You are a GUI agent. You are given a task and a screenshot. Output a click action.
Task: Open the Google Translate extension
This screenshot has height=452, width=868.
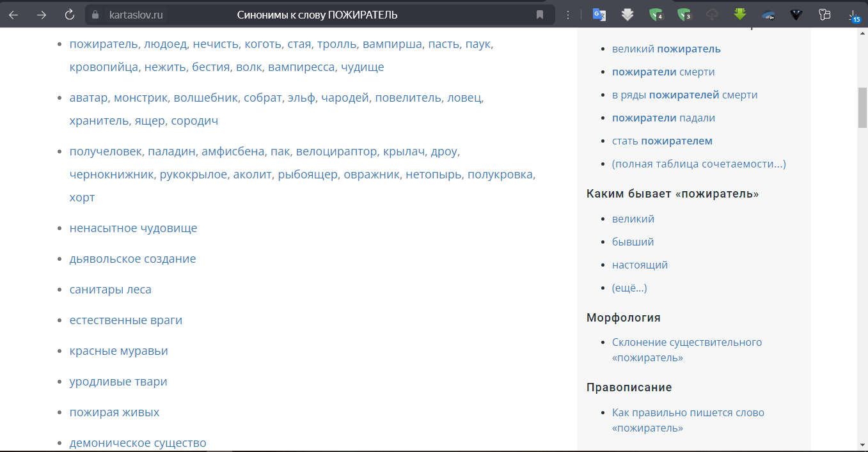[599, 15]
